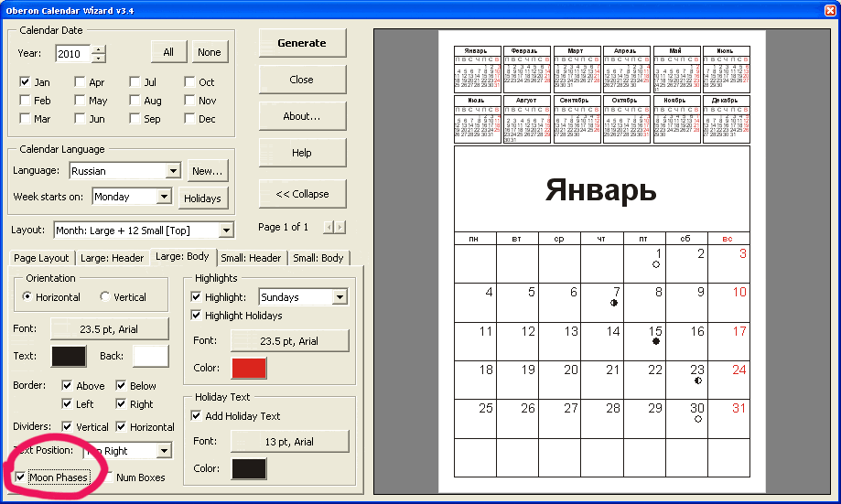Switch to Small: Header tab

[x=251, y=258]
